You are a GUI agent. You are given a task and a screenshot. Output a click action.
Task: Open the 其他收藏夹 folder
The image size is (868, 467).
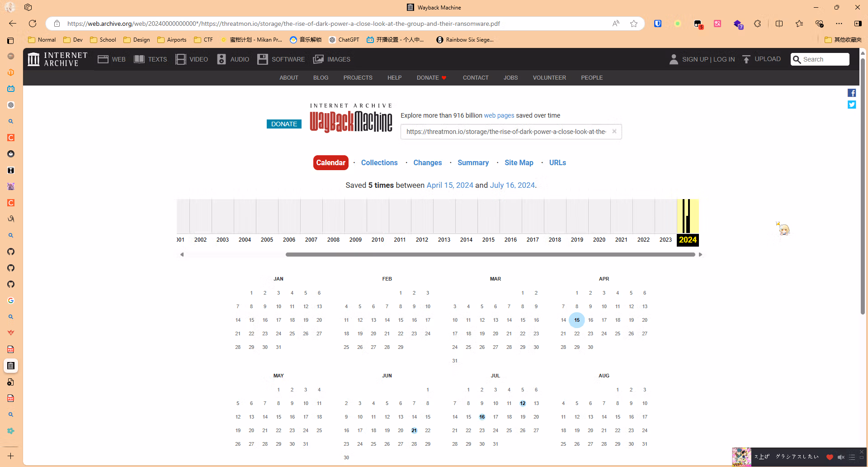(843, 40)
